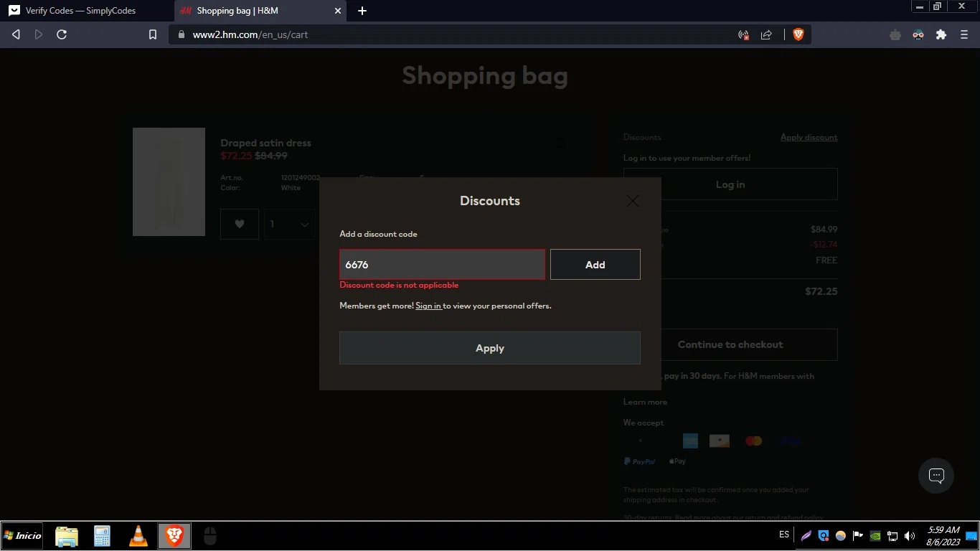Click the PayPal payment logo
The height and width of the screenshot is (551, 980).
coord(639,461)
